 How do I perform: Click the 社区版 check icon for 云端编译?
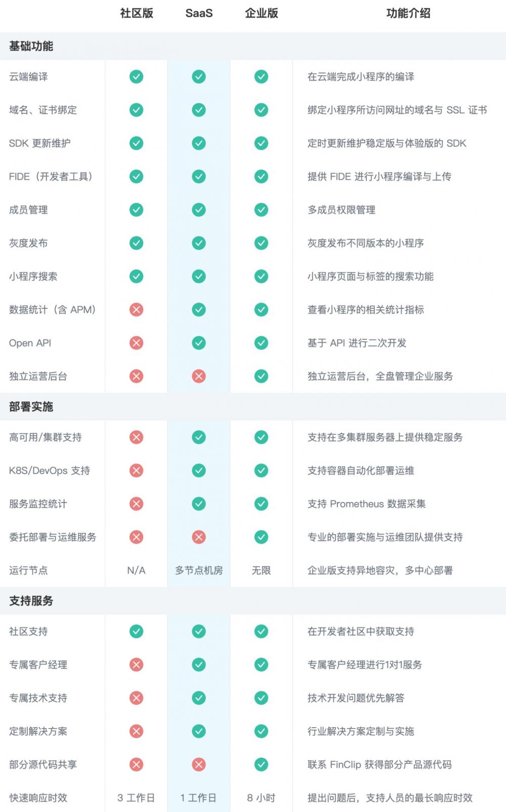click(136, 77)
